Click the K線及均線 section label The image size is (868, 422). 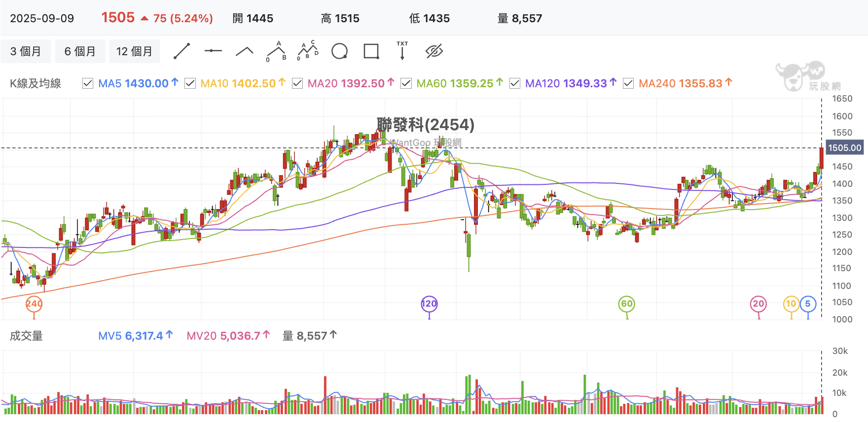(36, 84)
